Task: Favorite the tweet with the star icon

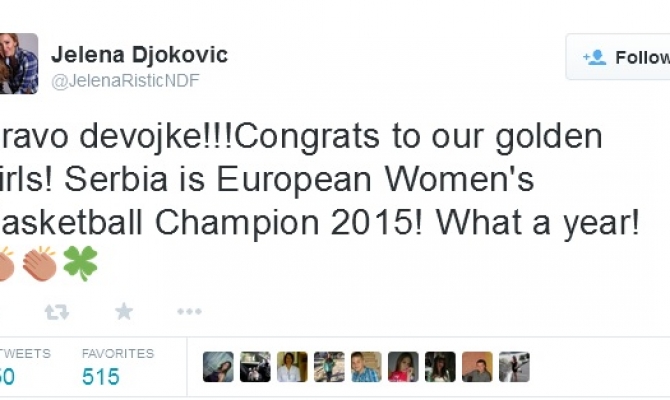Action: tap(124, 312)
